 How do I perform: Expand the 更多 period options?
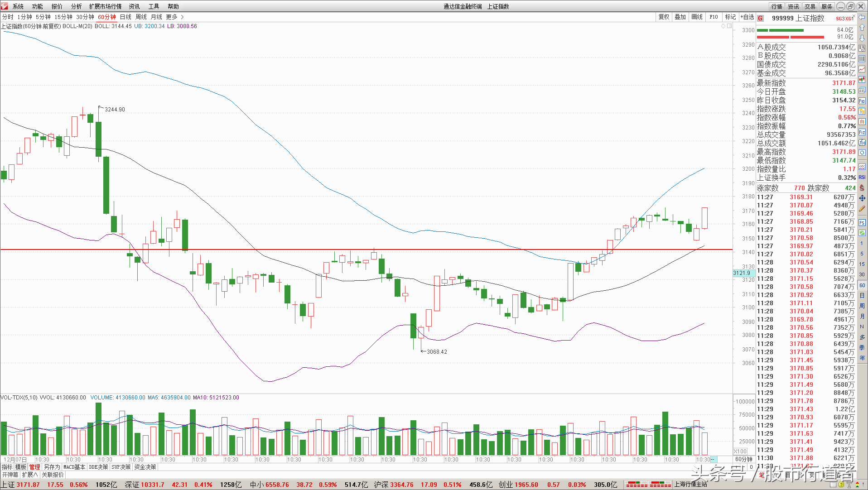[174, 17]
